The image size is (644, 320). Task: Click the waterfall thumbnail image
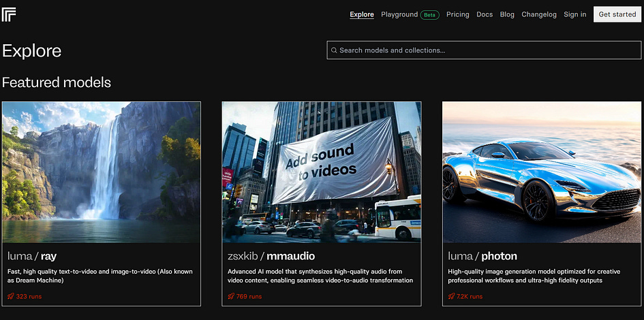click(102, 172)
